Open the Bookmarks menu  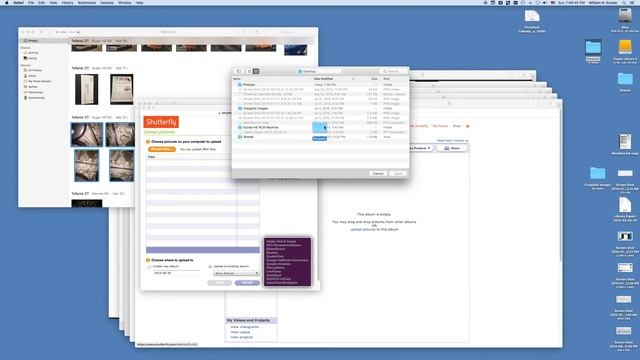(87, 2)
